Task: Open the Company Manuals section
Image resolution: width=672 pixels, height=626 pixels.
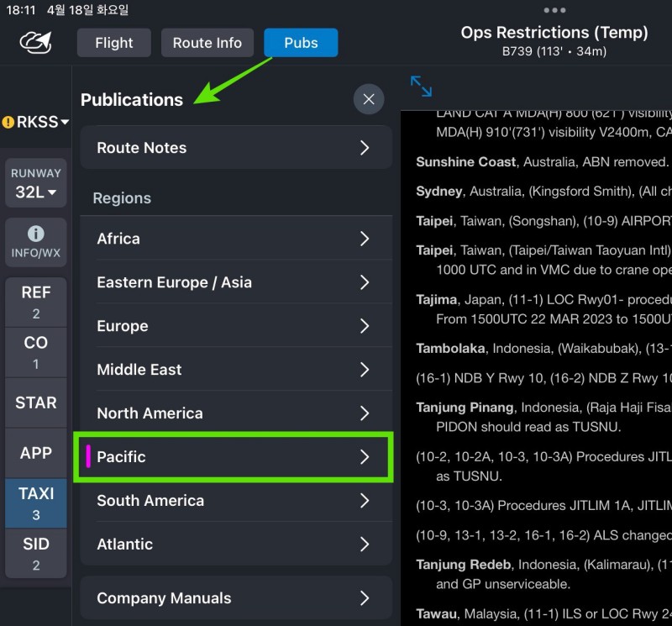Action: (x=235, y=598)
